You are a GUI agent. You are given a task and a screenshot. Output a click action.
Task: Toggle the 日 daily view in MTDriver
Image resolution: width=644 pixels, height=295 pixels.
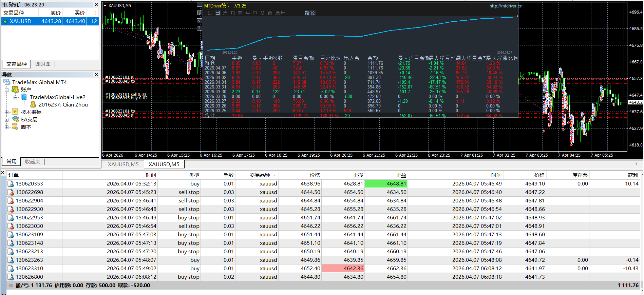(217, 13)
